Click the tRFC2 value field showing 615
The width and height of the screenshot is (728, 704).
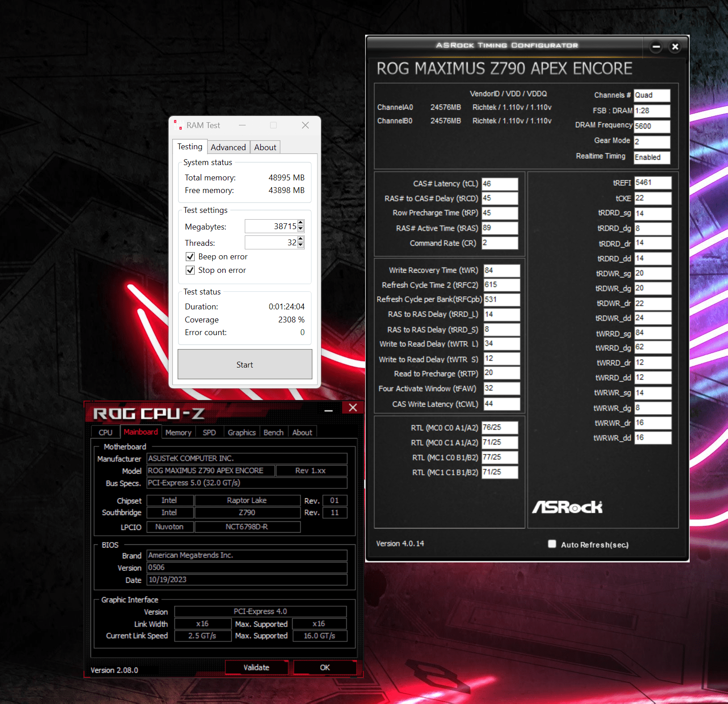[502, 285]
